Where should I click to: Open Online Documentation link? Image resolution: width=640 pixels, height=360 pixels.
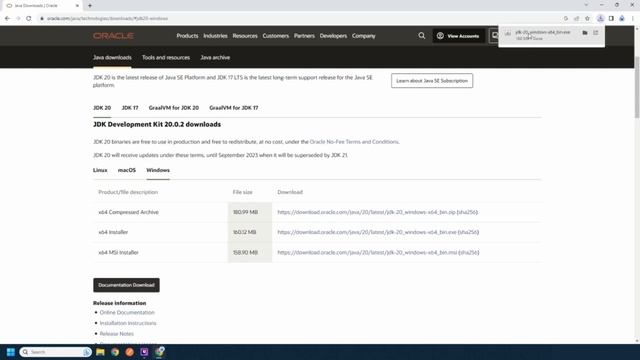pyautogui.click(x=127, y=313)
